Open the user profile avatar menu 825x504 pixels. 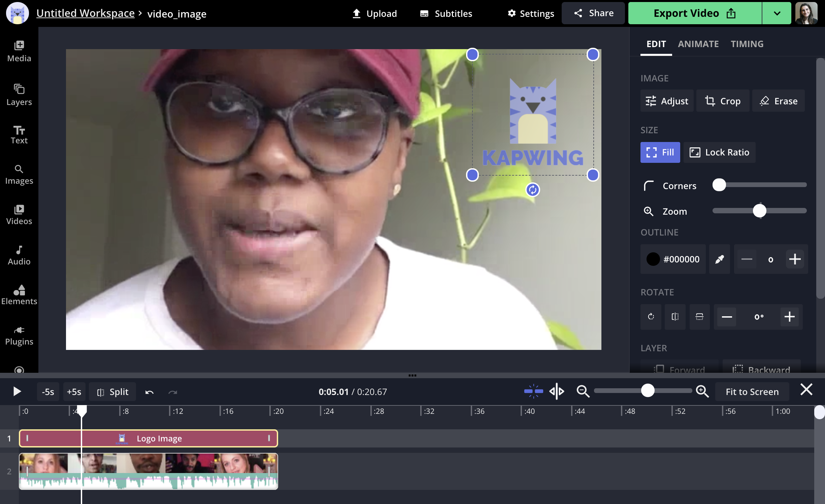[x=806, y=13]
